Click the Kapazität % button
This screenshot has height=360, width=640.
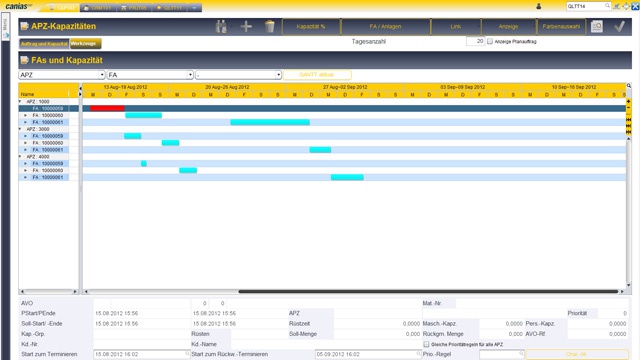click(311, 27)
